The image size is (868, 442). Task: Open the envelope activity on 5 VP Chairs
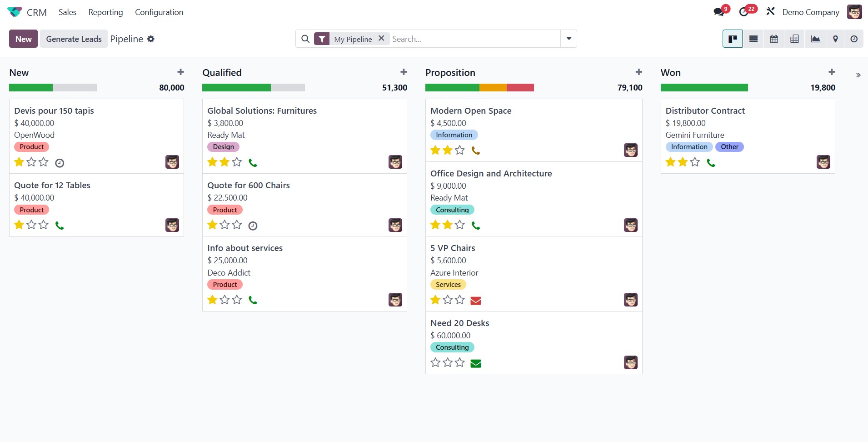click(x=476, y=300)
